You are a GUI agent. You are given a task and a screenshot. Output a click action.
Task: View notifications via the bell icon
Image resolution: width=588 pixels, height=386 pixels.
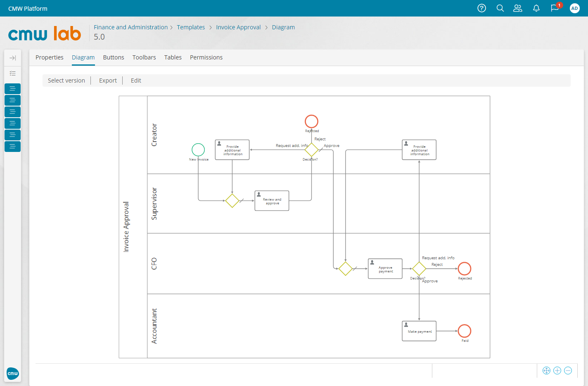click(x=536, y=8)
